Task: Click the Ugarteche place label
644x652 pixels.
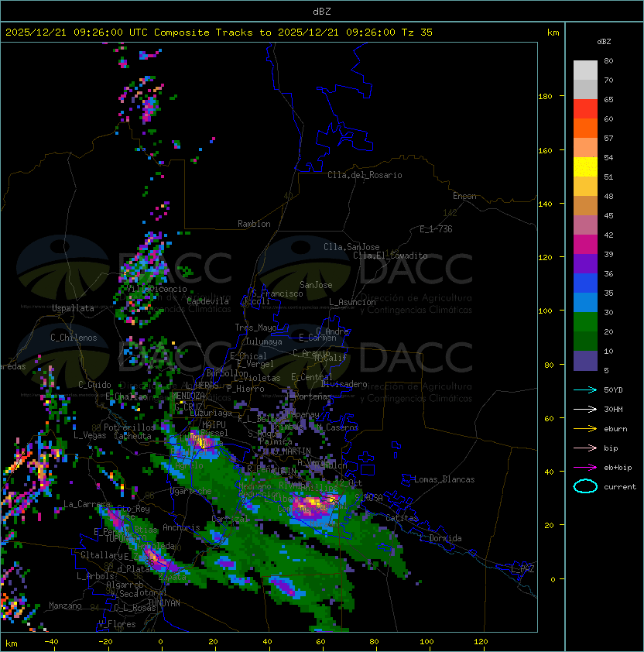Action: (x=191, y=492)
